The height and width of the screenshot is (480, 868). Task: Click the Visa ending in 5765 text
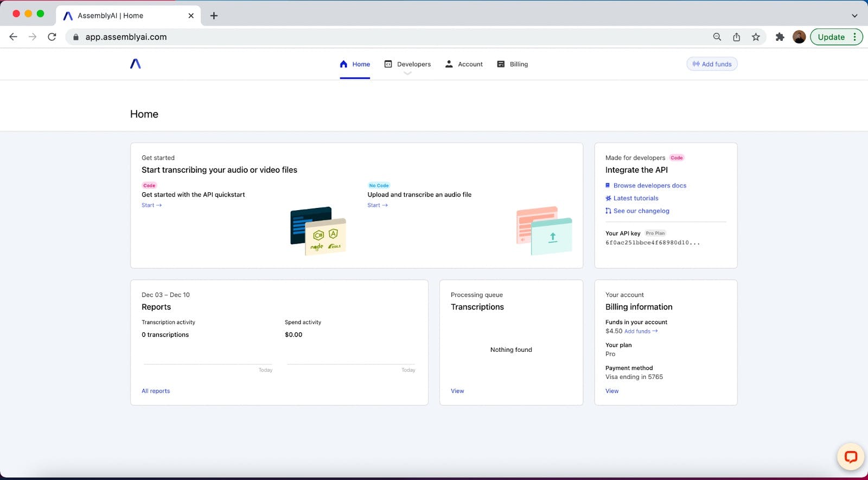point(634,377)
